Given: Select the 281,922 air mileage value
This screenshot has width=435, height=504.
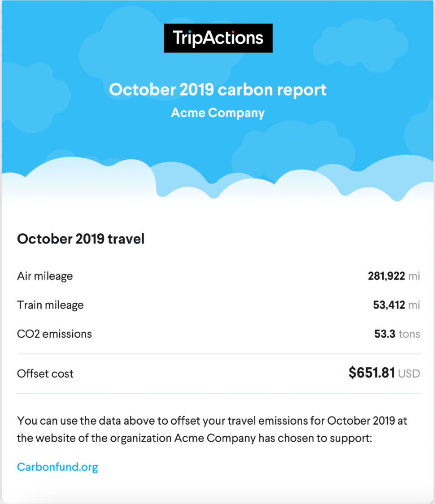Looking at the screenshot, I should click(387, 276).
